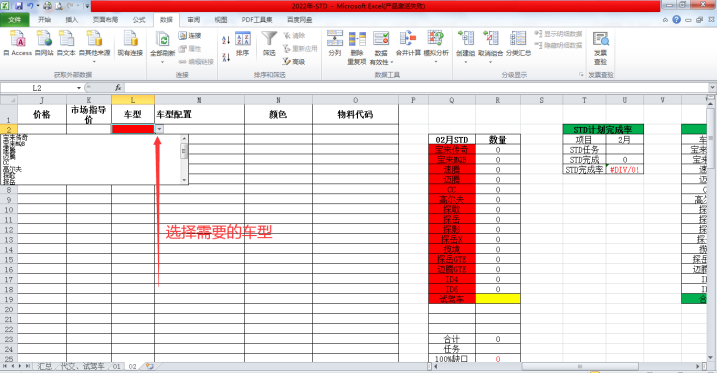Open the 文件 File tab
This screenshot has width=718, height=374.
[x=15, y=20]
